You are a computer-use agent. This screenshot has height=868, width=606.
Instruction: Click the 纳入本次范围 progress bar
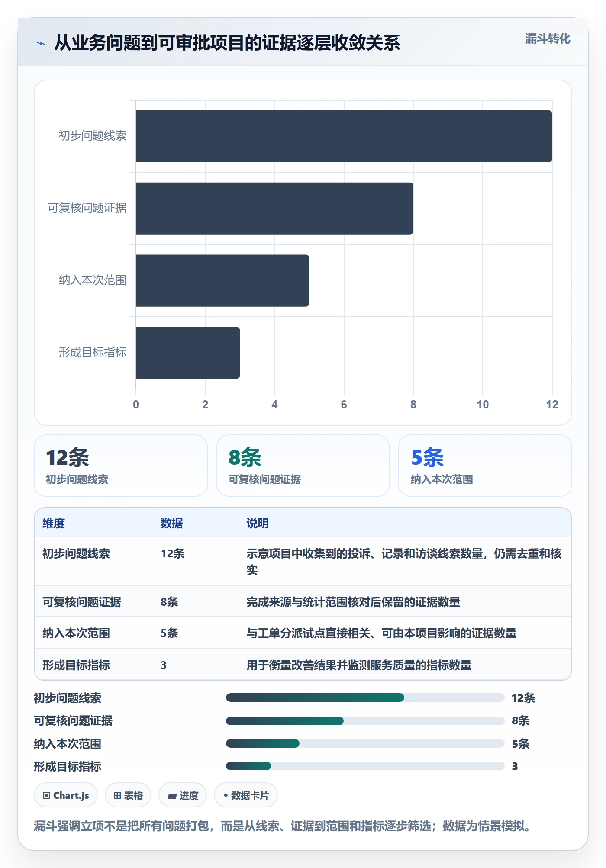365,743
